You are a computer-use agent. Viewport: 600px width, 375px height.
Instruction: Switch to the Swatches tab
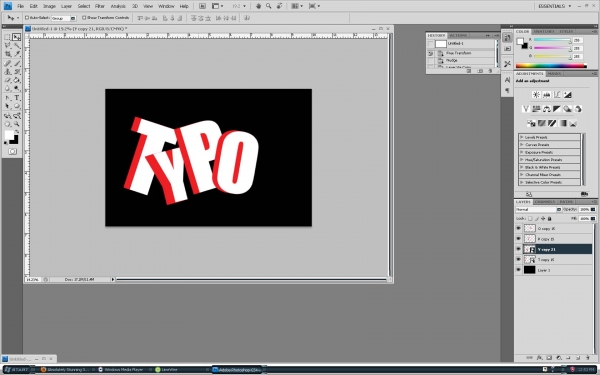click(544, 31)
